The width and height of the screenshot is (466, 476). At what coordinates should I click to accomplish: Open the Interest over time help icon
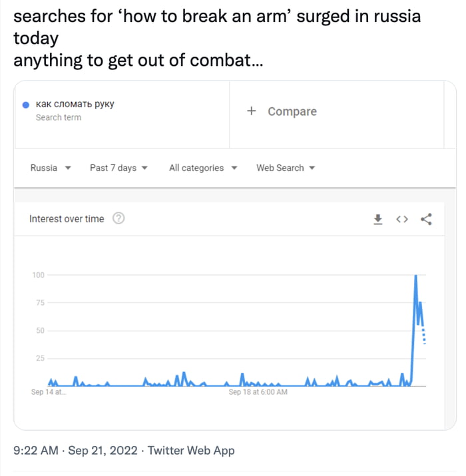point(118,218)
